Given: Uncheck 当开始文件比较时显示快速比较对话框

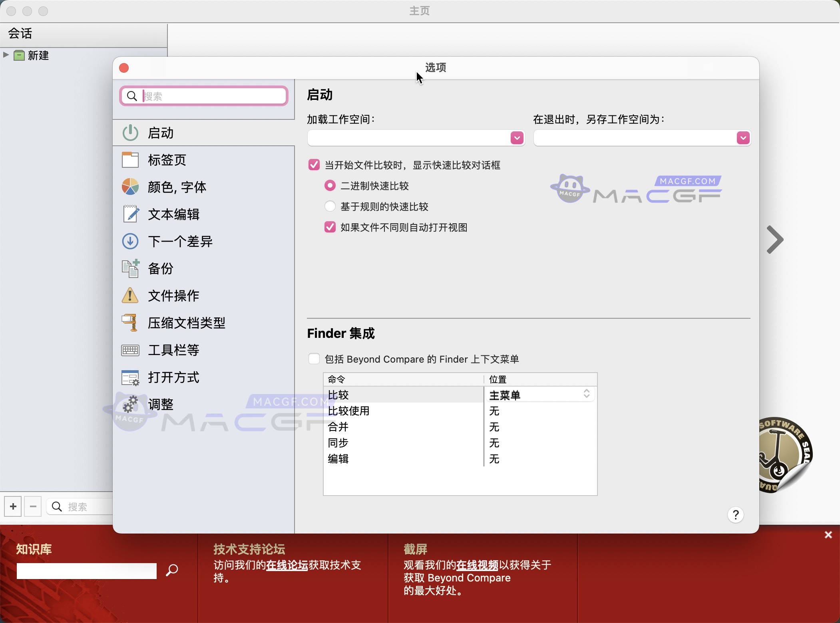Looking at the screenshot, I should pyautogui.click(x=313, y=165).
